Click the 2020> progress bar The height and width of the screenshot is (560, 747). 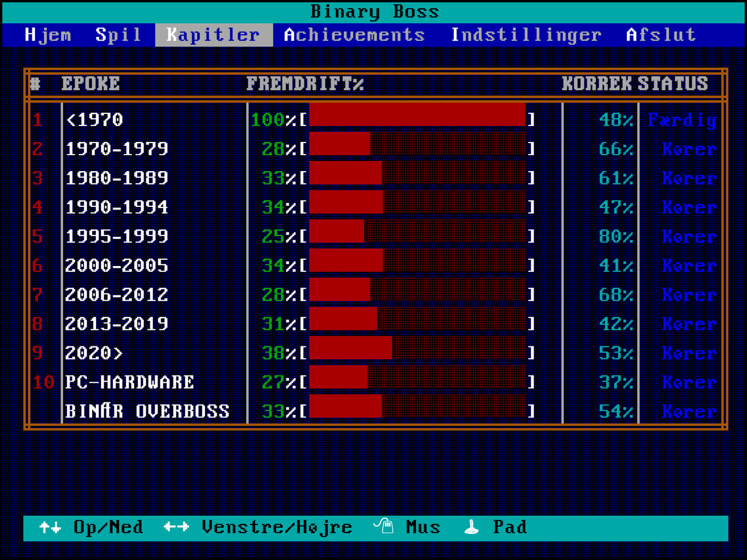[x=417, y=353]
